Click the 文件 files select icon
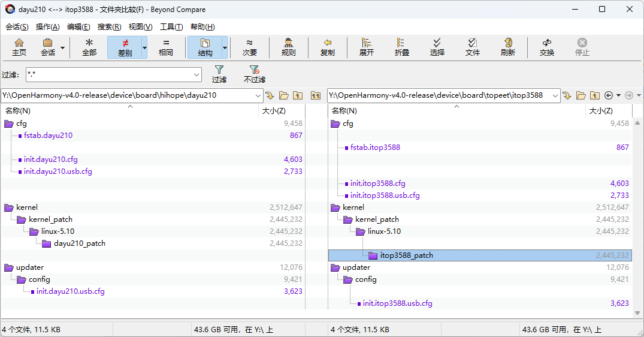The width and height of the screenshot is (644, 337). 472,47
